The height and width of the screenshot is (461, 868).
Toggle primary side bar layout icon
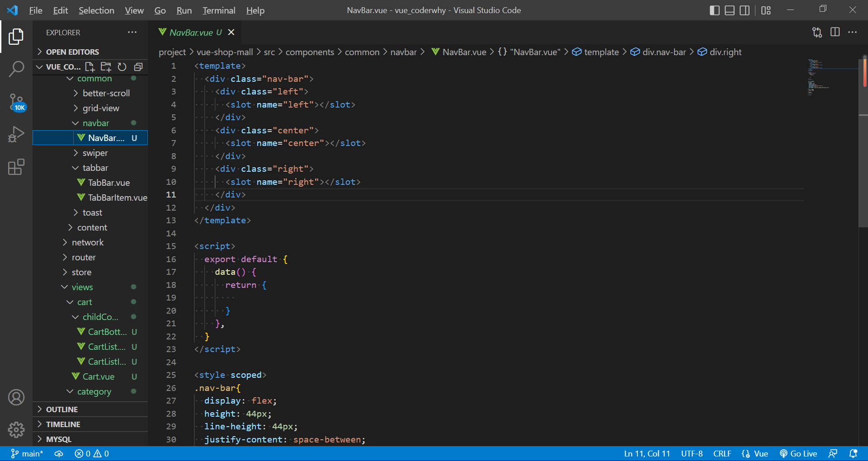pyautogui.click(x=715, y=10)
